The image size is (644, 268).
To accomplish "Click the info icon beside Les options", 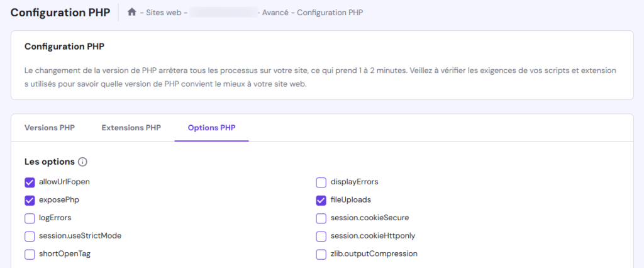I will tap(82, 162).
